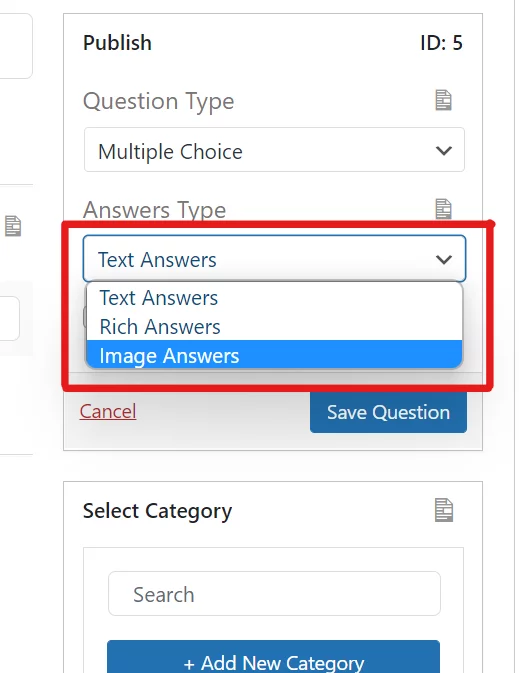Collapse the Text Answers dropdown
This screenshot has height=673, width=519.
click(x=274, y=258)
